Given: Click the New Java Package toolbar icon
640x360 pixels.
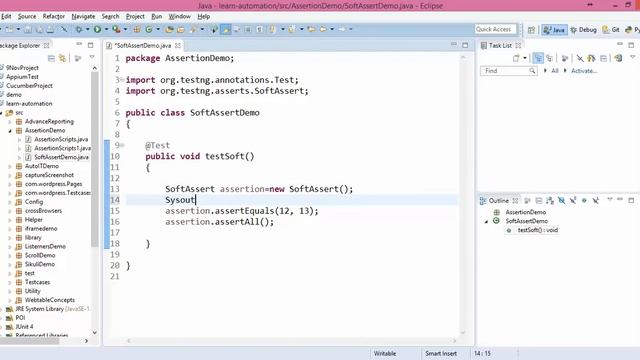Looking at the screenshot, I should 137,29.
